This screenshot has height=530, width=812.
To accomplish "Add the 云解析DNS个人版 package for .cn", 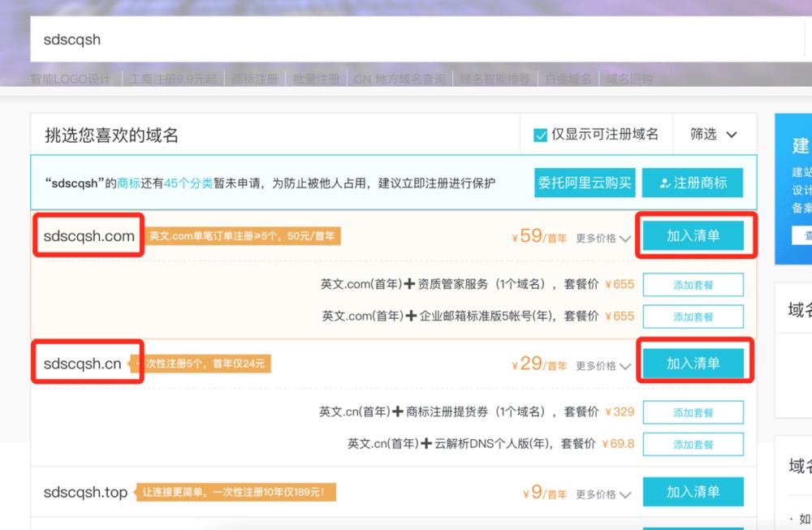I will (693, 444).
